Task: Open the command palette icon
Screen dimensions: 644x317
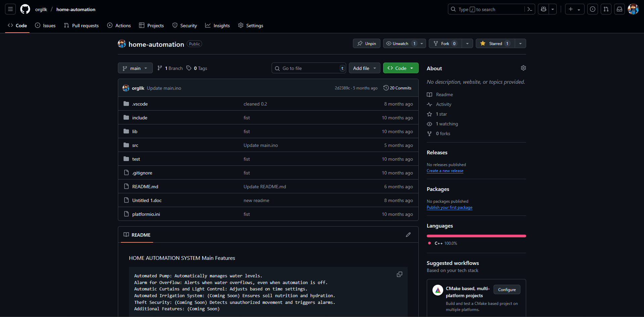Action: [x=530, y=9]
